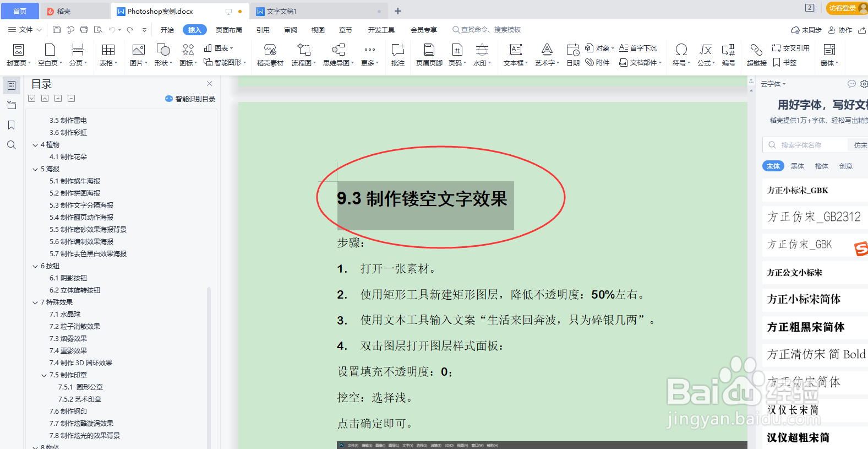868x449 pixels.
Task: Open the 云字体 dropdown
Action: click(x=773, y=84)
